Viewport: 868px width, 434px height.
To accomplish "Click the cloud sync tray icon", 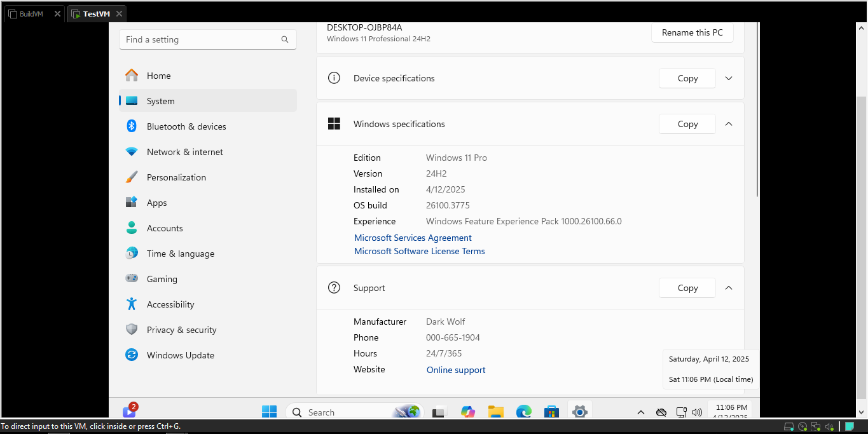I will coord(661,412).
